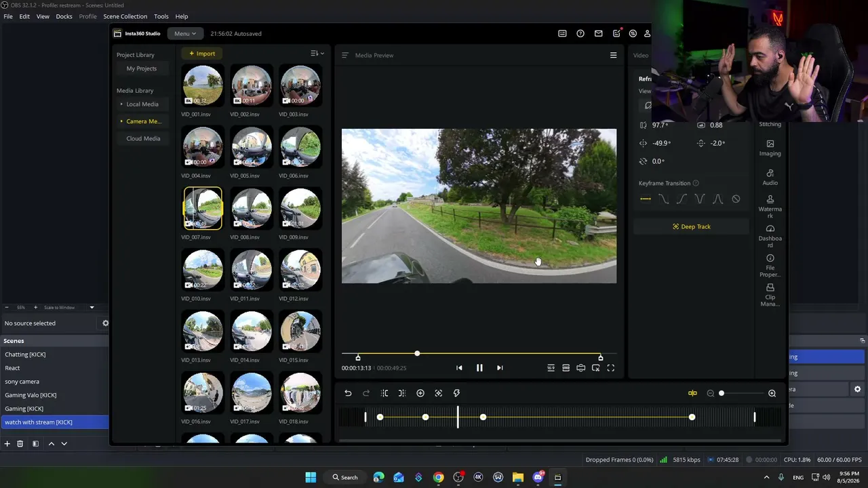868x488 pixels.
Task: Click the circular badge icon beside the account icon
Action: [x=633, y=33]
